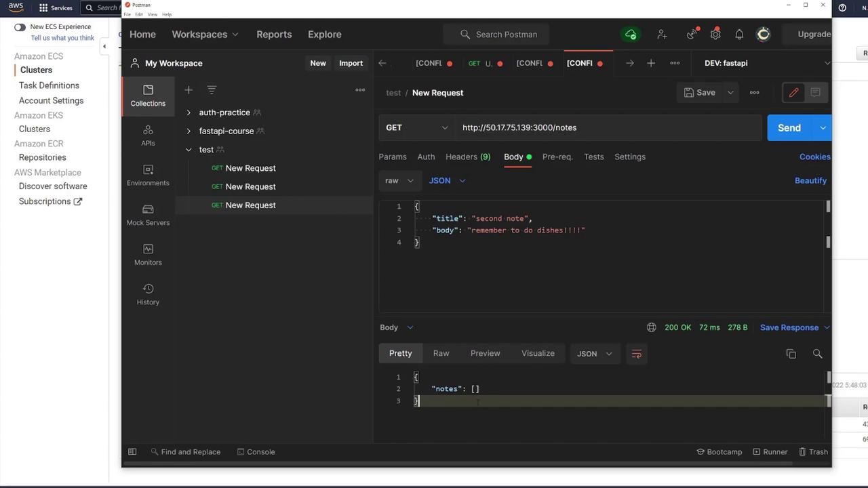Image resolution: width=868 pixels, height=488 pixels.
Task: Click the Beautify link
Action: (x=810, y=180)
